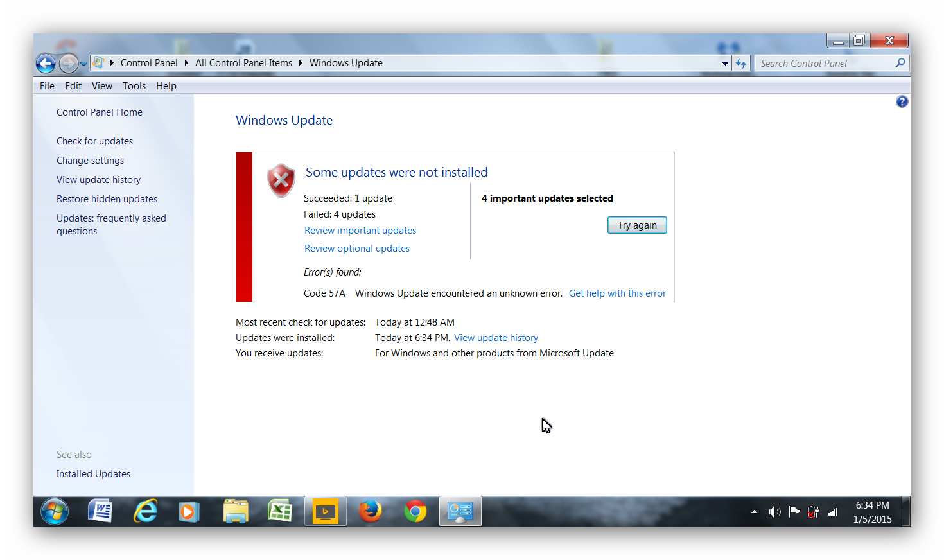Image resolution: width=944 pixels, height=560 pixels.
Task: Click the '4 important updates selected' text
Action: tap(547, 198)
